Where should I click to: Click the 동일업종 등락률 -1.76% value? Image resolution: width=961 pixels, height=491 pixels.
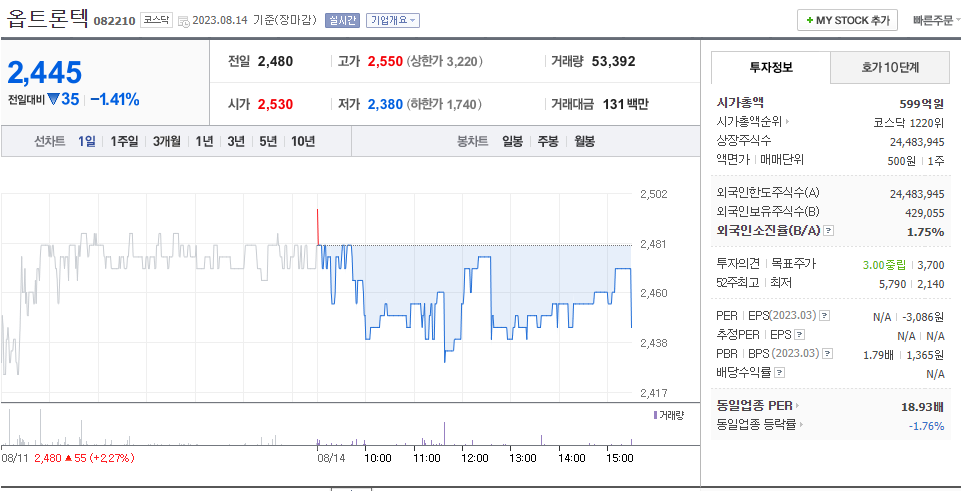926,426
